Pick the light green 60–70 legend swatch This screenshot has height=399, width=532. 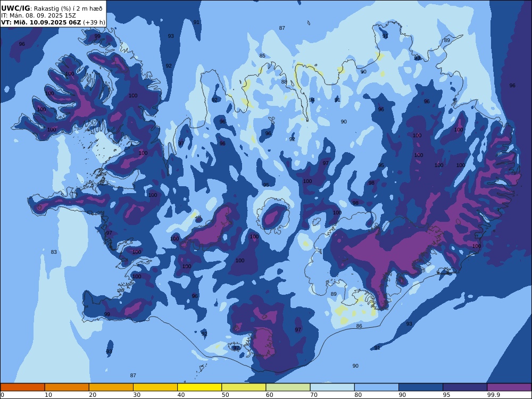point(288,387)
